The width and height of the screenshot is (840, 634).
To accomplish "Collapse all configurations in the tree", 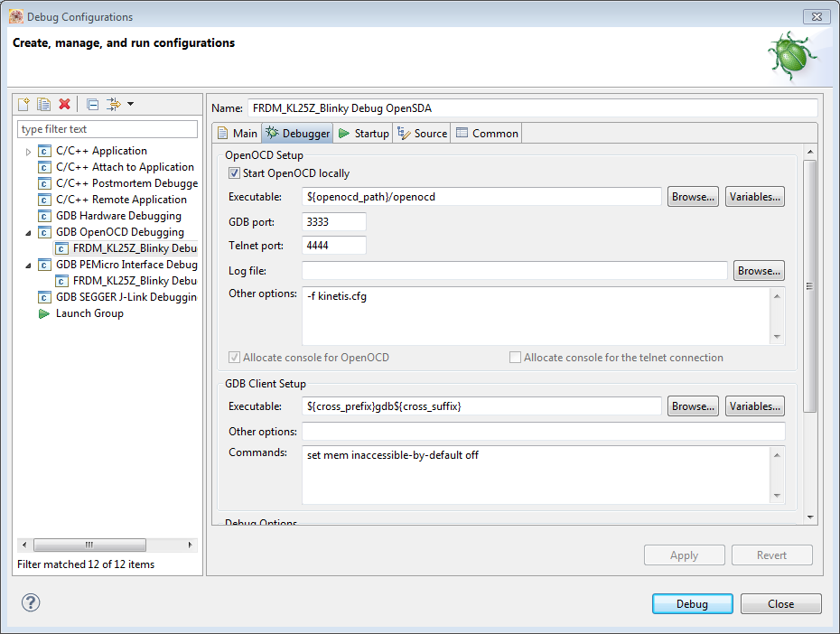I will [92, 104].
